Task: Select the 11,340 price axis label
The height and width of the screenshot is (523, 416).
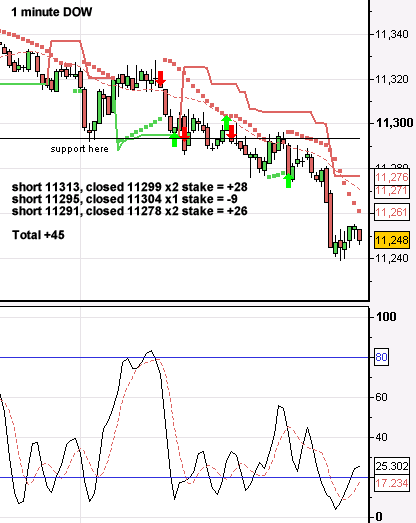Action: (392, 34)
